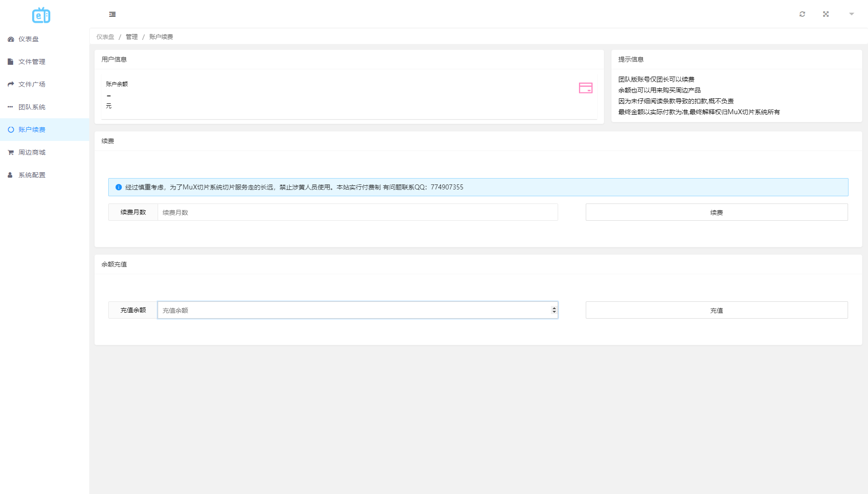Toggle fullscreen mode icon
This screenshot has height=494, width=868.
[826, 15]
